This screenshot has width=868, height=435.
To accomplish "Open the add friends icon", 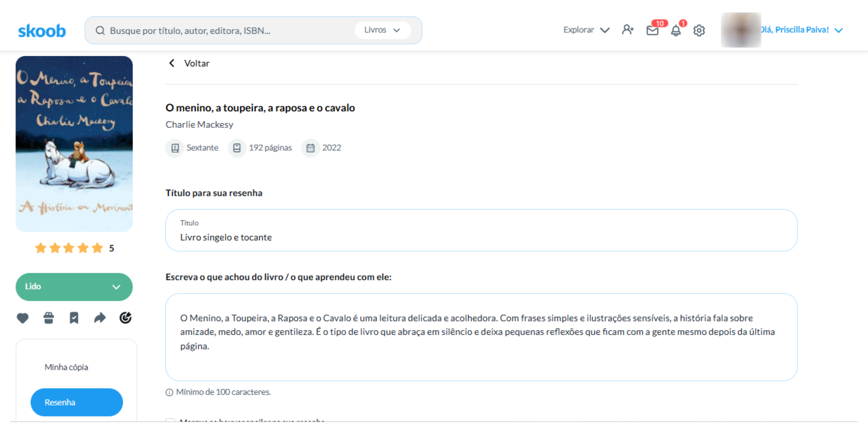I will pos(628,30).
